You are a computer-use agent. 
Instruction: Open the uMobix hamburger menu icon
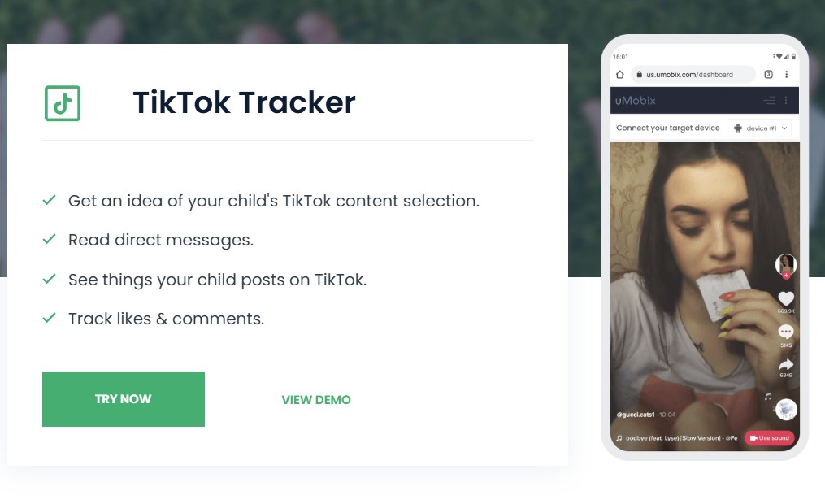click(769, 101)
